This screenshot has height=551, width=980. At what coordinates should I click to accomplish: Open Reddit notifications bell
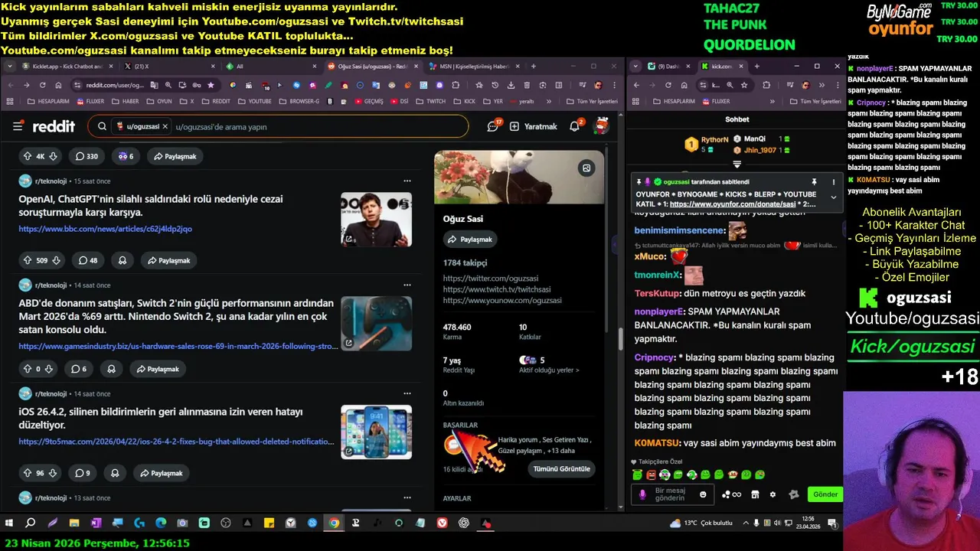click(575, 126)
